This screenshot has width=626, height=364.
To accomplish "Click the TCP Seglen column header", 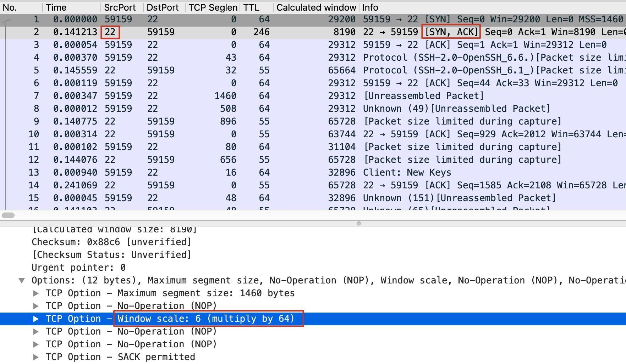I will (213, 7).
